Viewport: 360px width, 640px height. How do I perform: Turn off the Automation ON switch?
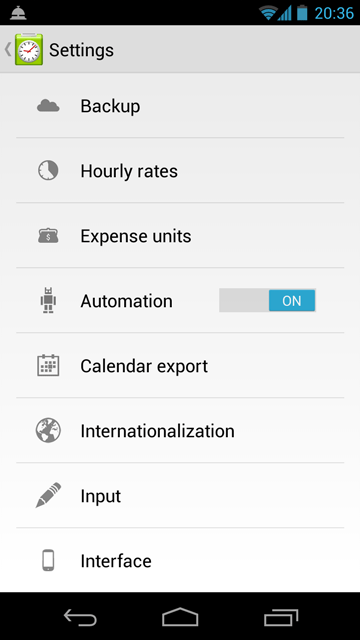[x=267, y=300]
